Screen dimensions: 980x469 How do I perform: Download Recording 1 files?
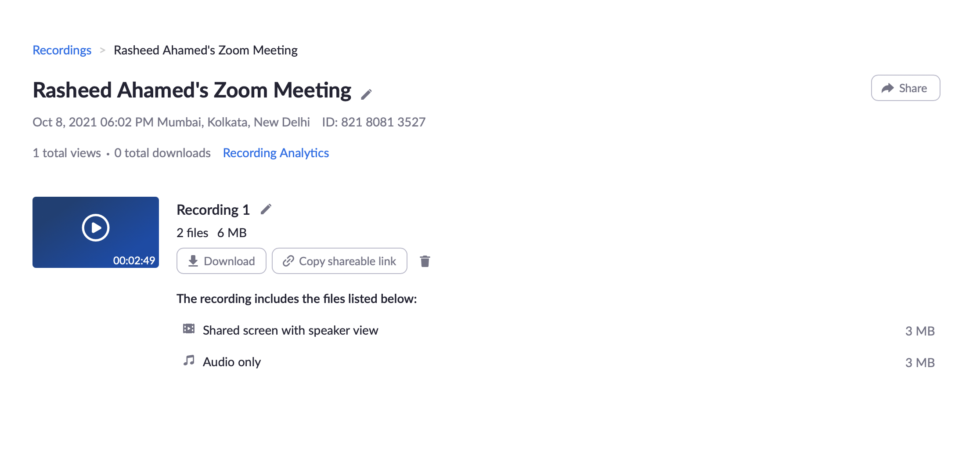221,261
